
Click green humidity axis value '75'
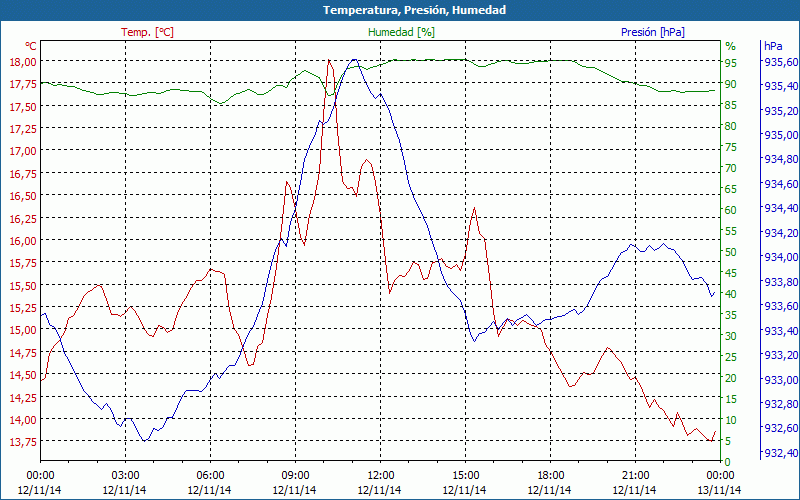[731, 147]
